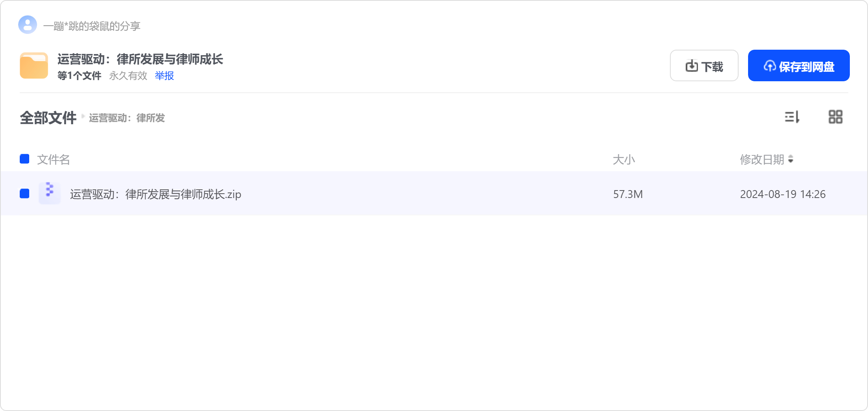Open the sort order icon

click(792, 117)
